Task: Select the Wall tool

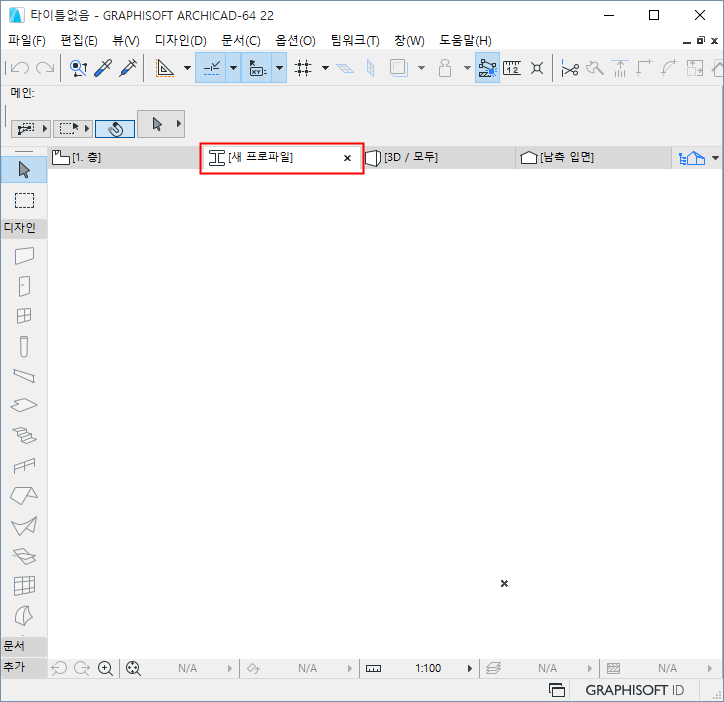Action: pyautogui.click(x=24, y=255)
